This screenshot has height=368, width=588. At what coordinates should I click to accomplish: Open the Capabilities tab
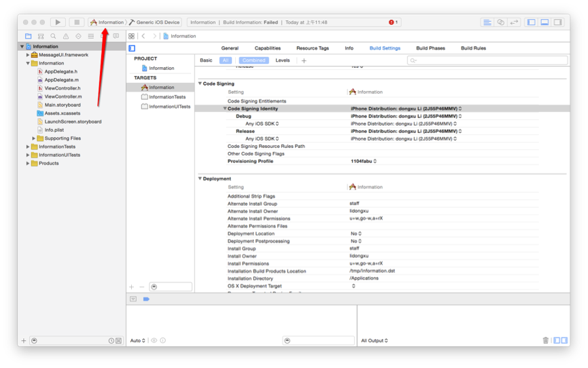267,48
